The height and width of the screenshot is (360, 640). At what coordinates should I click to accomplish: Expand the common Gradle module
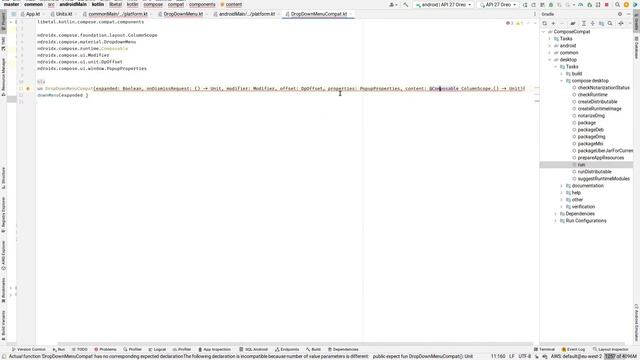click(550, 53)
